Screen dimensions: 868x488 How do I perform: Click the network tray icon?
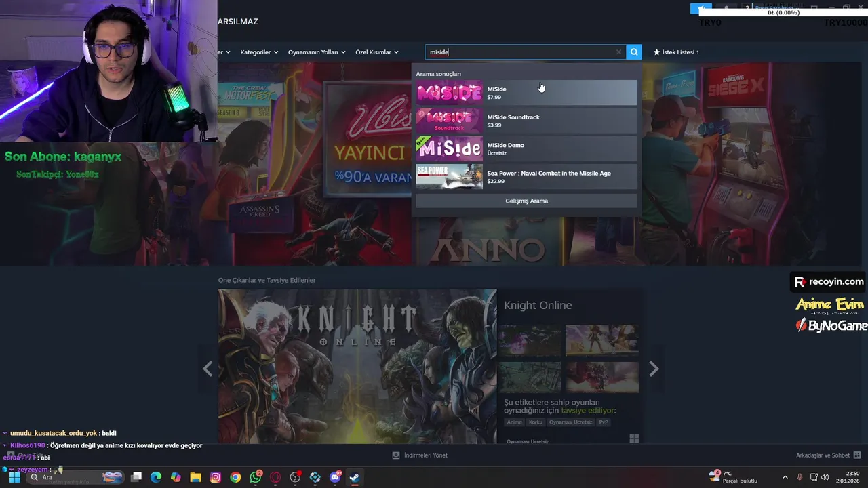tap(814, 477)
